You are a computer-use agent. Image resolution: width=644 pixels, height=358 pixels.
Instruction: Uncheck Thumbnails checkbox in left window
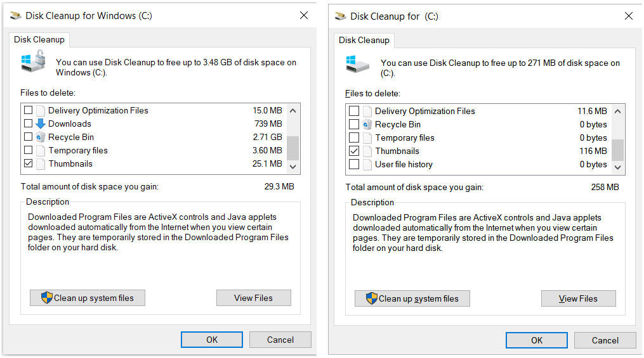point(28,163)
